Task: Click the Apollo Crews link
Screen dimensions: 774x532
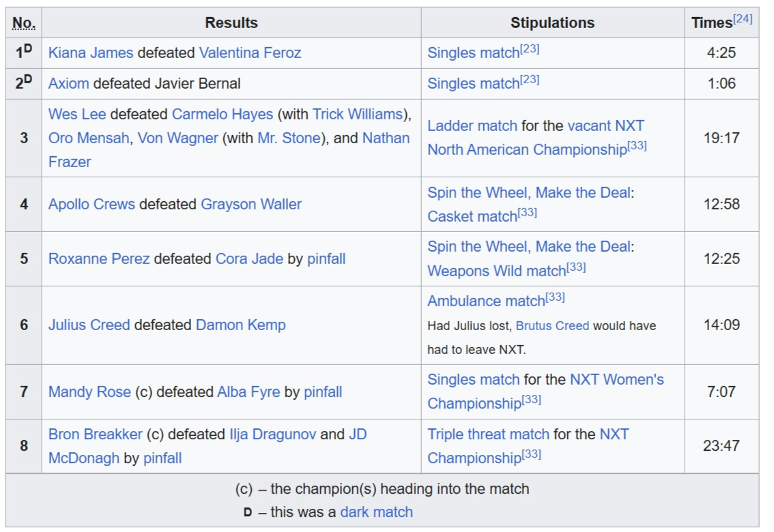Action: click(91, 204)
